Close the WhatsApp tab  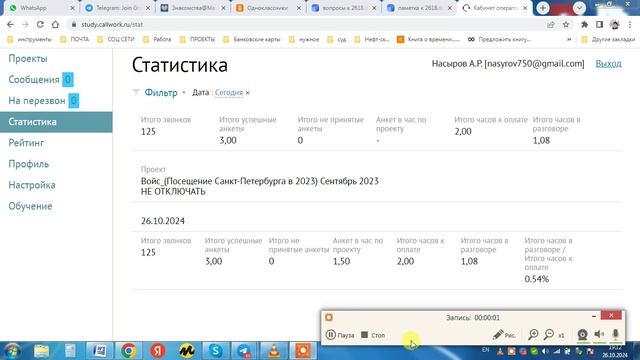point(72,8)
